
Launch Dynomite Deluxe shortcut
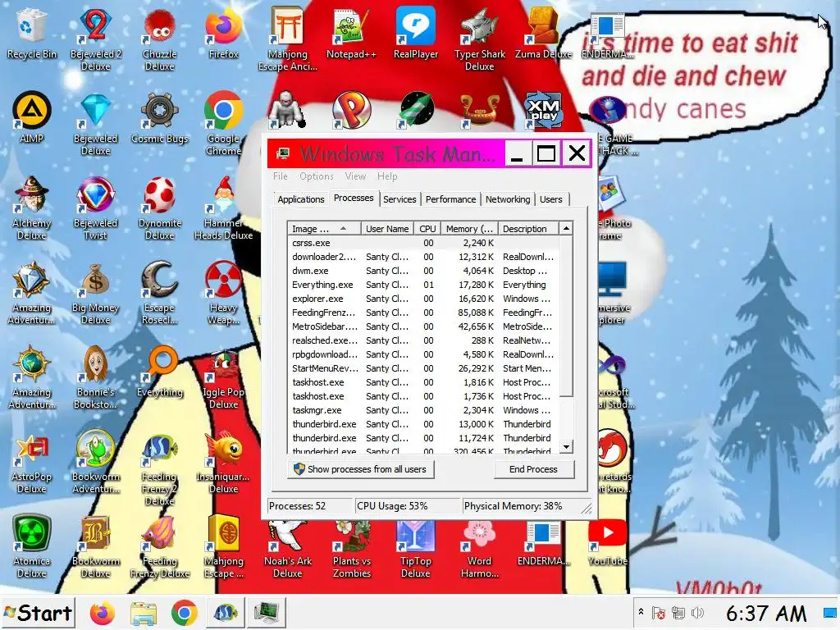pos(160,208)
